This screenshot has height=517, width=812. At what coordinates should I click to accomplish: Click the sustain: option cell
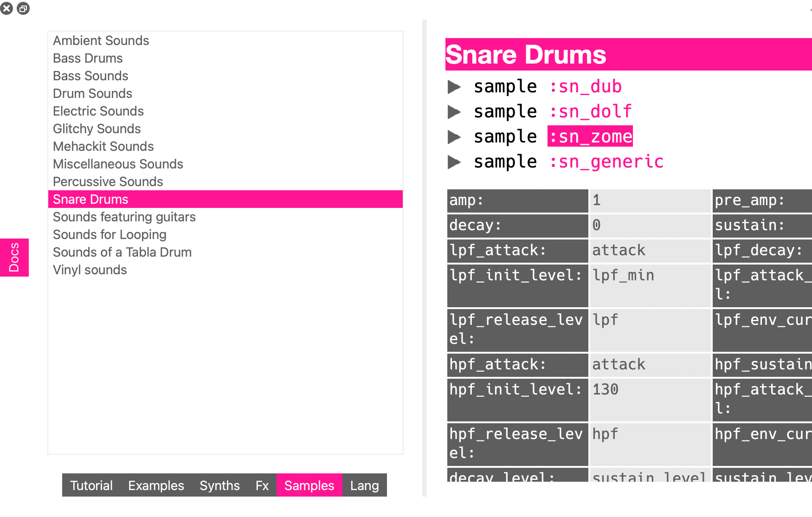[x=762, y=226]
